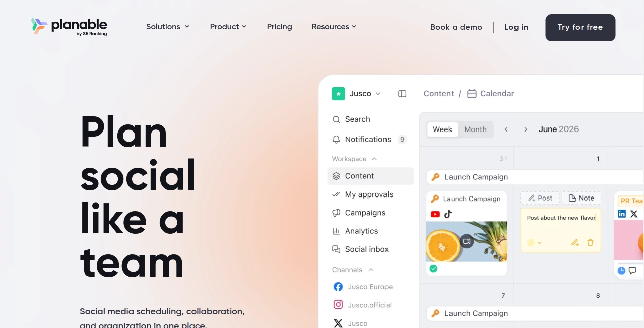Viewport: 644px width, 328px height.
Task: Toggle the sidebar panel icon
Action: coord(402,94)
